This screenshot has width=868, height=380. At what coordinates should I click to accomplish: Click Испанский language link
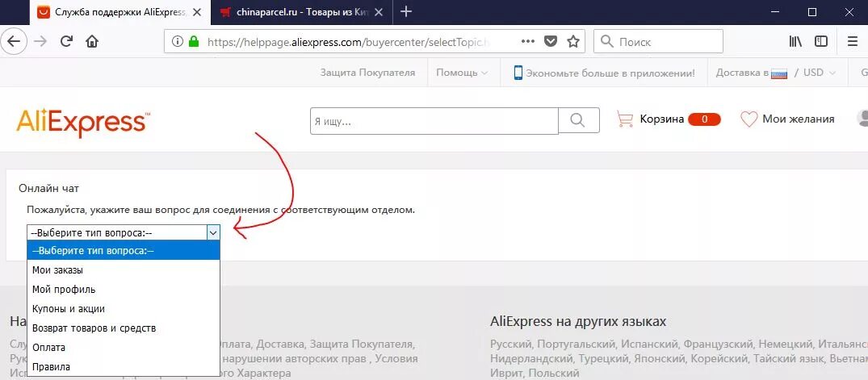(x=649, y=344)
